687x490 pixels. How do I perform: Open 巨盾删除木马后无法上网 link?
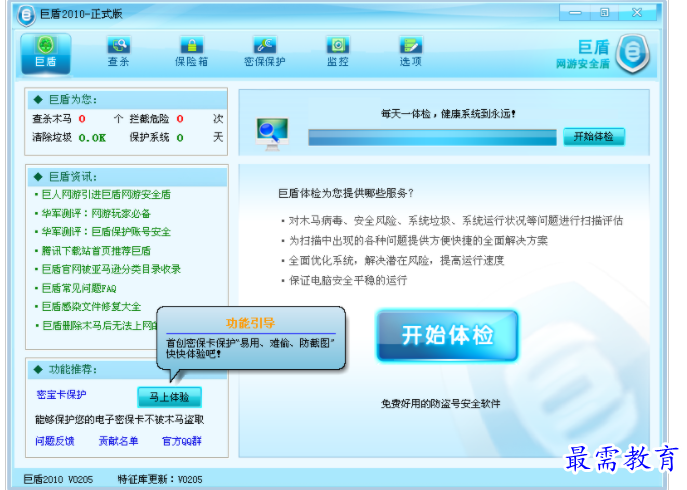point(99,326)
